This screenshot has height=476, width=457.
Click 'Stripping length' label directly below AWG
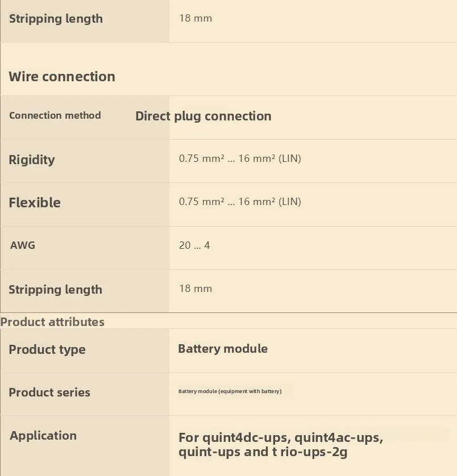(55, 290)
